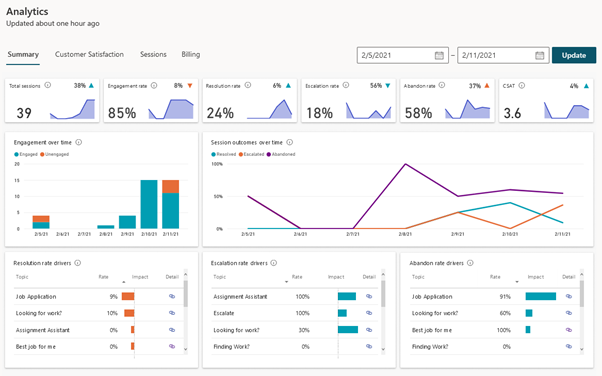The width and height of the screenshot is (602, 376).
Task: Switch to Customer Satisfaction tab
Action: point(89,55)
